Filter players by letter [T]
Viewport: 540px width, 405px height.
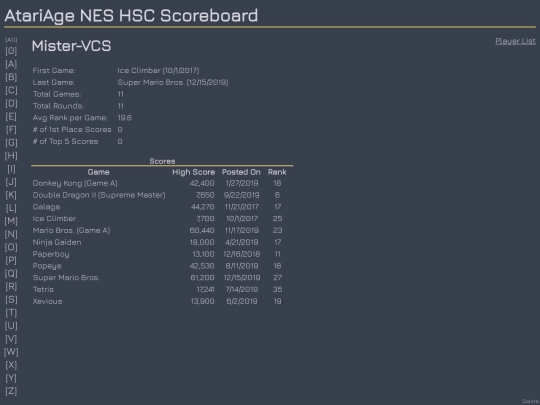click(11, 313)
